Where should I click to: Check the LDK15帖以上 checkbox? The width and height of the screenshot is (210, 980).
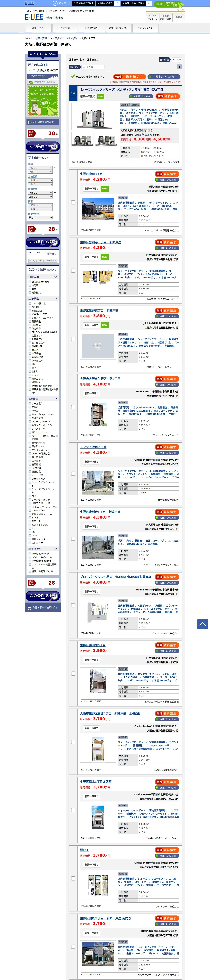[x=30, y=304]
